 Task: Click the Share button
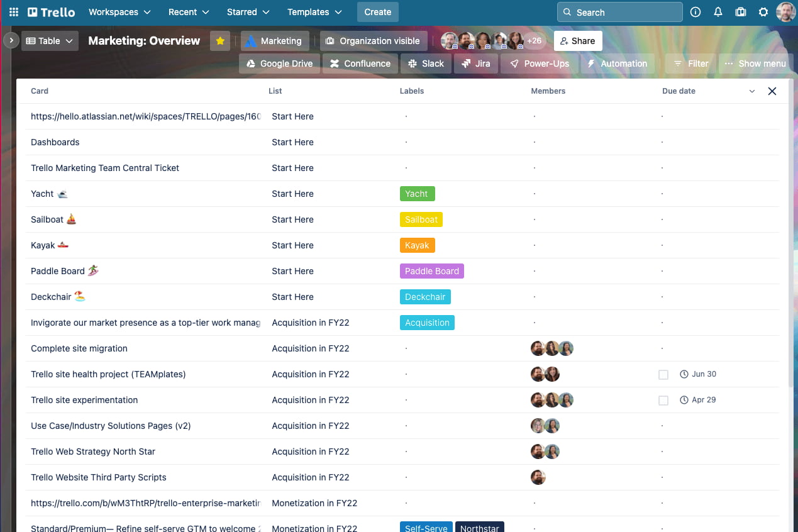click(x=577, y=40)
